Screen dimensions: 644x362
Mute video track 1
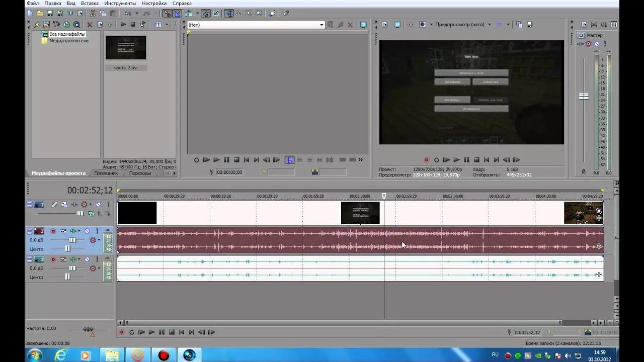[x=98, y=204]
